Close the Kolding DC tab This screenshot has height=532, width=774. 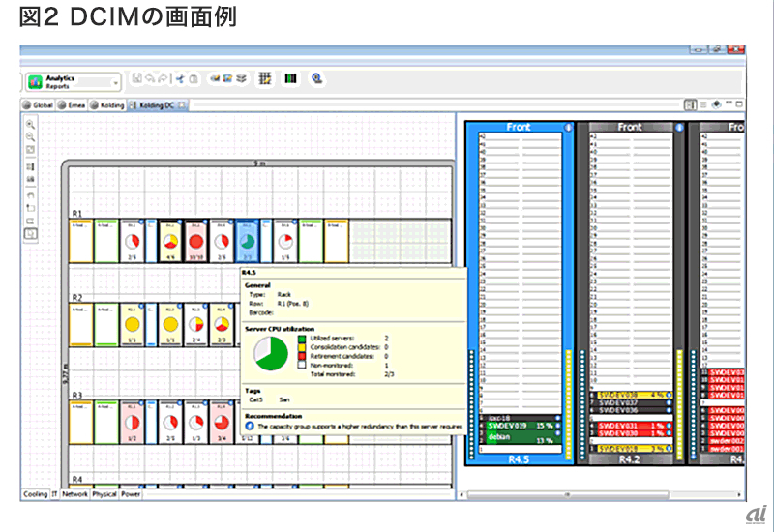[x=181, y=104]
